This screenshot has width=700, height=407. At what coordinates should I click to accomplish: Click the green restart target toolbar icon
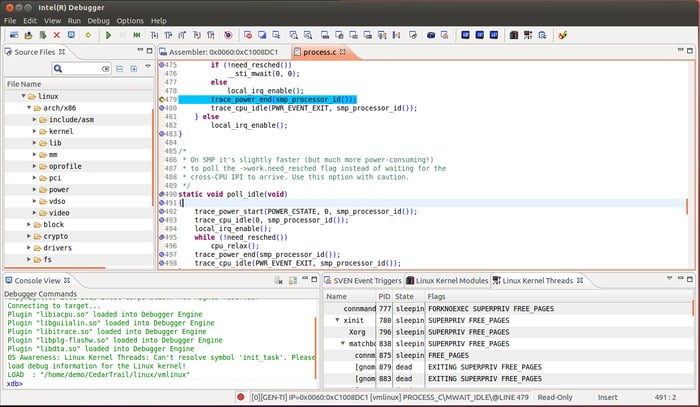(137, 35)
